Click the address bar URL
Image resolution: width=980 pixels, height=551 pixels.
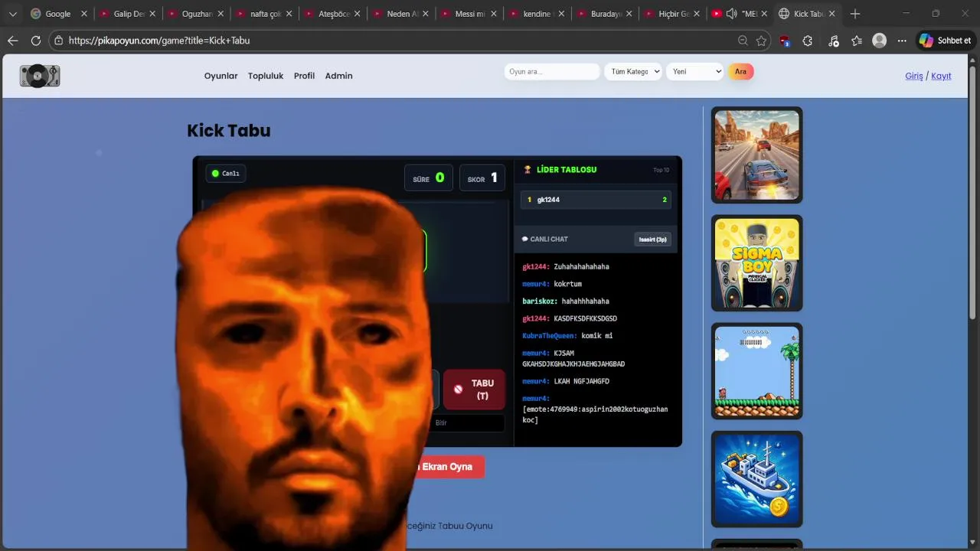(159, 41)
